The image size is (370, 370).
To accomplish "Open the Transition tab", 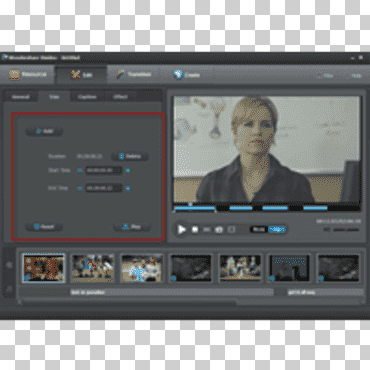I will tap(134, 74).
